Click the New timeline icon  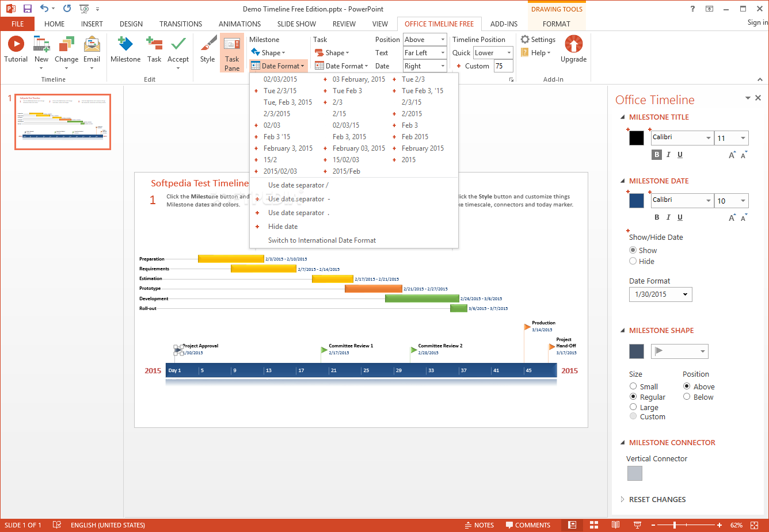(41, 45)
